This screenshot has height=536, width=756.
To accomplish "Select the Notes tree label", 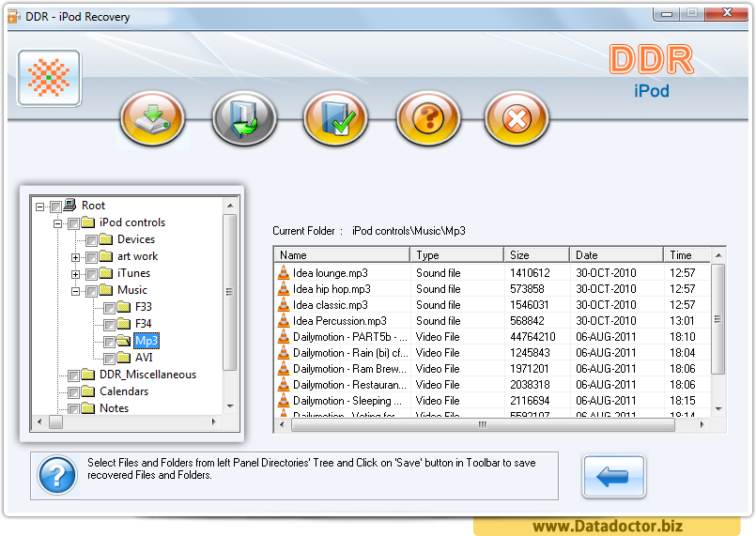I will tap(114, 408).
